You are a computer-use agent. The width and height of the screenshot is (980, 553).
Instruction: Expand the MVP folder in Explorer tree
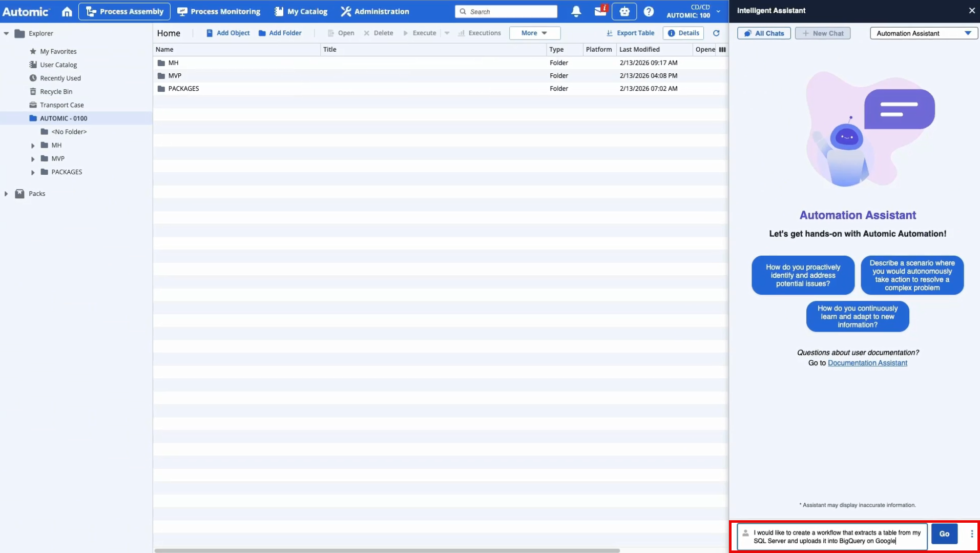(33, 159)
